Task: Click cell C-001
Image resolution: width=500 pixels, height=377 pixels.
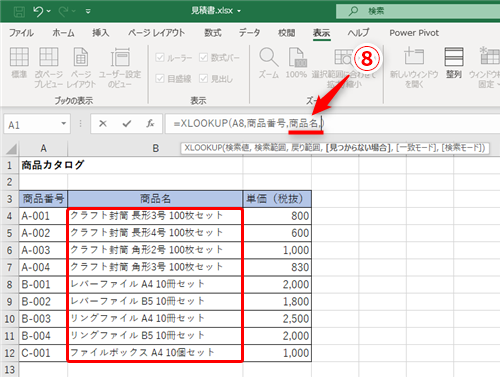Action: tap(43, 353)
